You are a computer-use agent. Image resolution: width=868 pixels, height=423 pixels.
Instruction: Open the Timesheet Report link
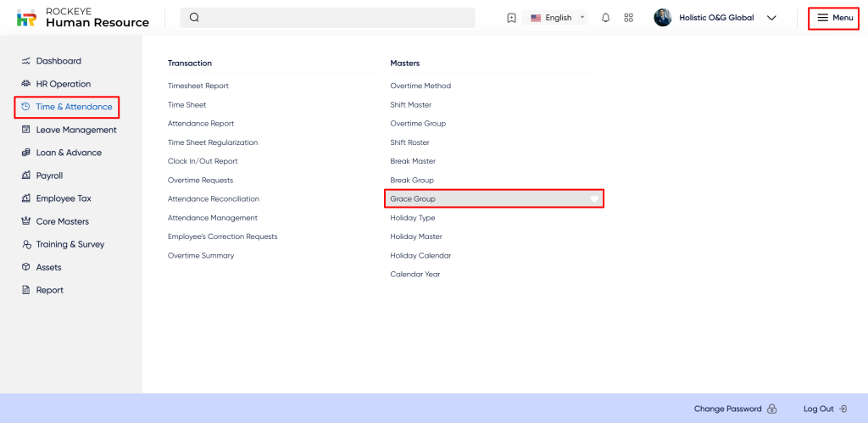pyautogui.click(x=198, y=86)
